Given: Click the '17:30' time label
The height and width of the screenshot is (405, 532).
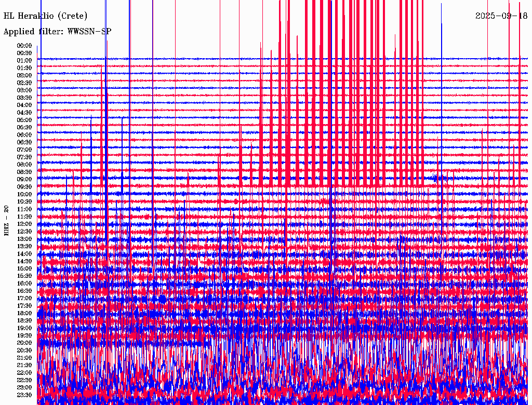Looking at the screenshot, I should click(x=24, y=306).
